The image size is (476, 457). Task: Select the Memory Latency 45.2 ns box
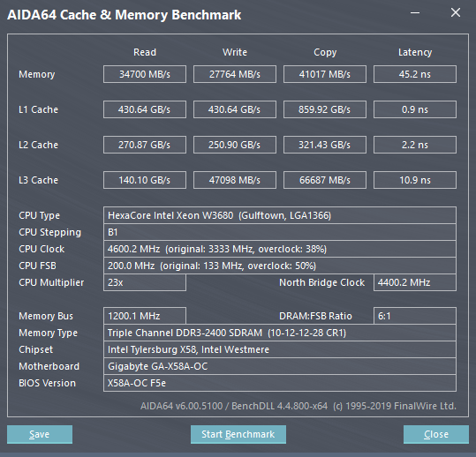[x=415, y=74]
